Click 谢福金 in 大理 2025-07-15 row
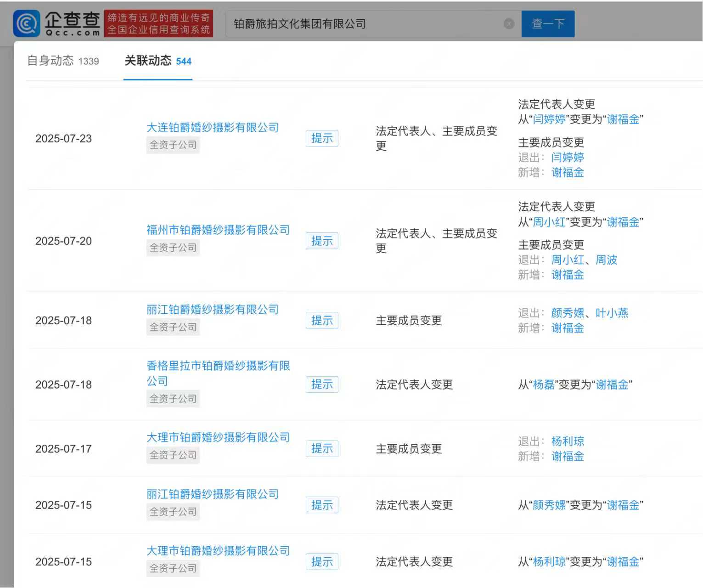The height and width of the screenshot is (588, 703). (x=623, y=561)
